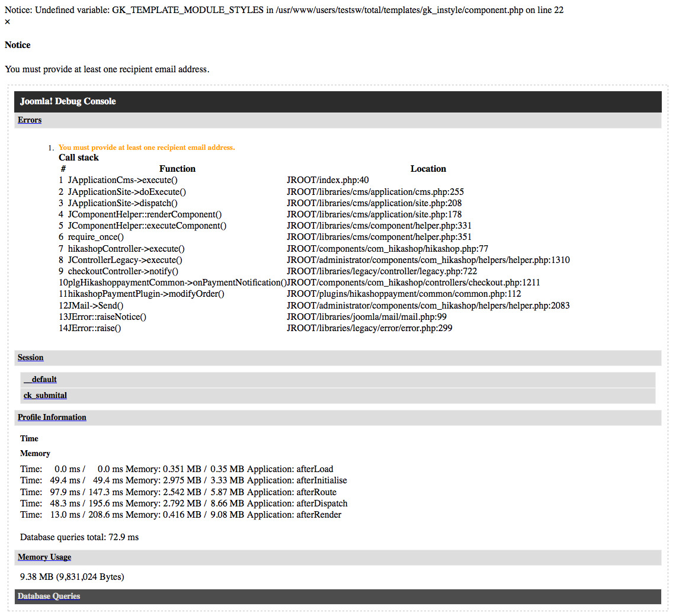Select JApplicationSite->dispatch() function
Viewport: 676px width, 616px height.
pyautogui.click(x=123, y=203)
